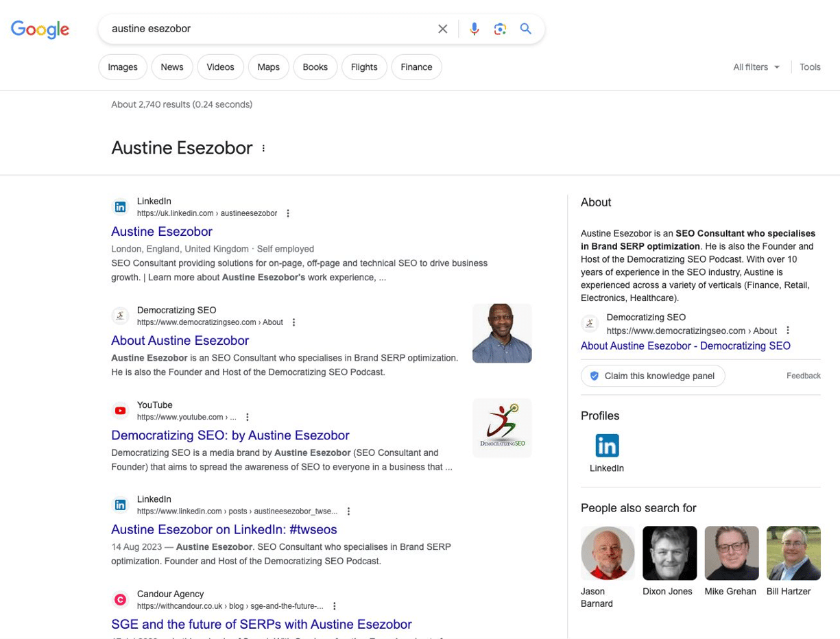Open the Tools options
The width and height of the screenshot is (840, 639).
(810, 67)
